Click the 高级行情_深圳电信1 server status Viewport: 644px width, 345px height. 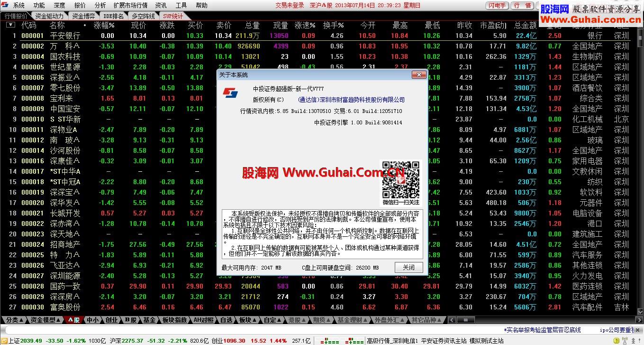click(391, 341)
